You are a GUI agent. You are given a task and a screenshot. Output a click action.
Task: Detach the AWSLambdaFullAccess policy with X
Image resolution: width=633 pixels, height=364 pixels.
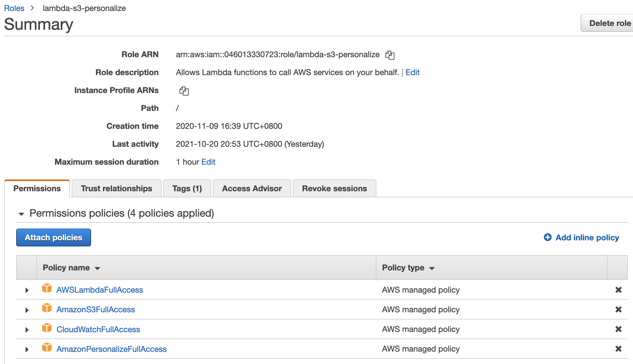click(x=618, y=290)
